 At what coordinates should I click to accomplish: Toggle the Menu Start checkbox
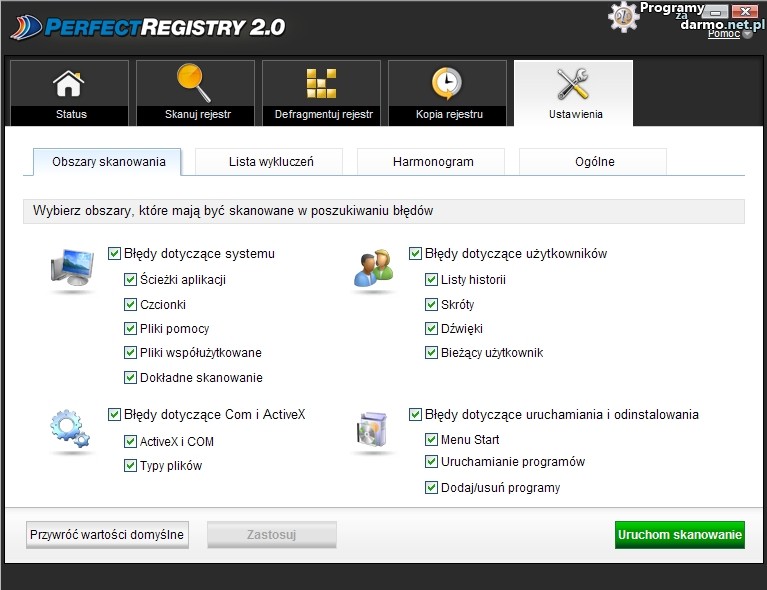point(432,439)
